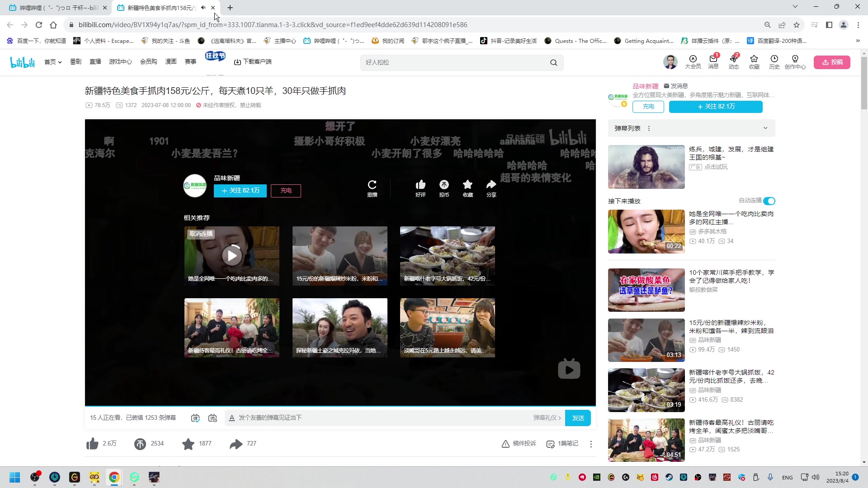Open 番剧 in navigation bar

click(x=75, y=62)
